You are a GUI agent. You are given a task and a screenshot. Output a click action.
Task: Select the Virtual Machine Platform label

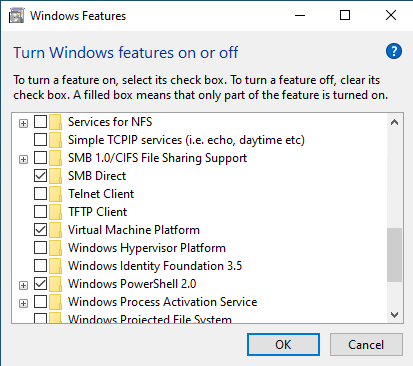pos(134,230)
